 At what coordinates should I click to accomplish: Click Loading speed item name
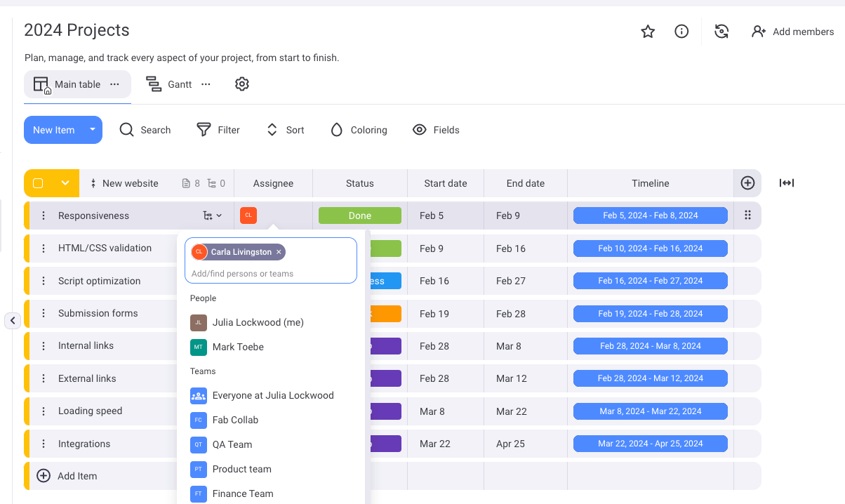(x=91, y=411)
